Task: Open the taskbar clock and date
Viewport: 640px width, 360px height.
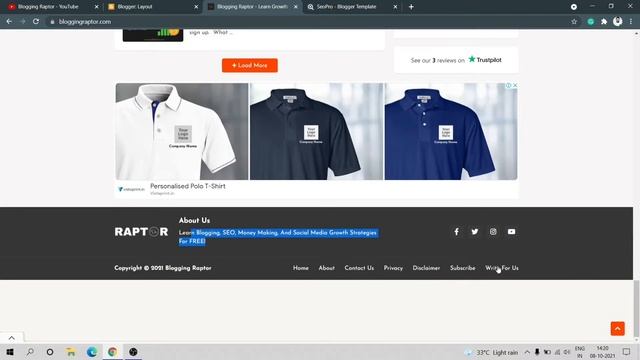Action: pos(602,352)
